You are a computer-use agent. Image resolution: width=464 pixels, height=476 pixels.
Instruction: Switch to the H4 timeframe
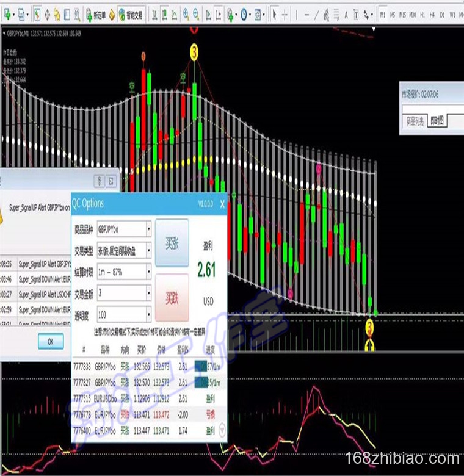tap(432, 15)
